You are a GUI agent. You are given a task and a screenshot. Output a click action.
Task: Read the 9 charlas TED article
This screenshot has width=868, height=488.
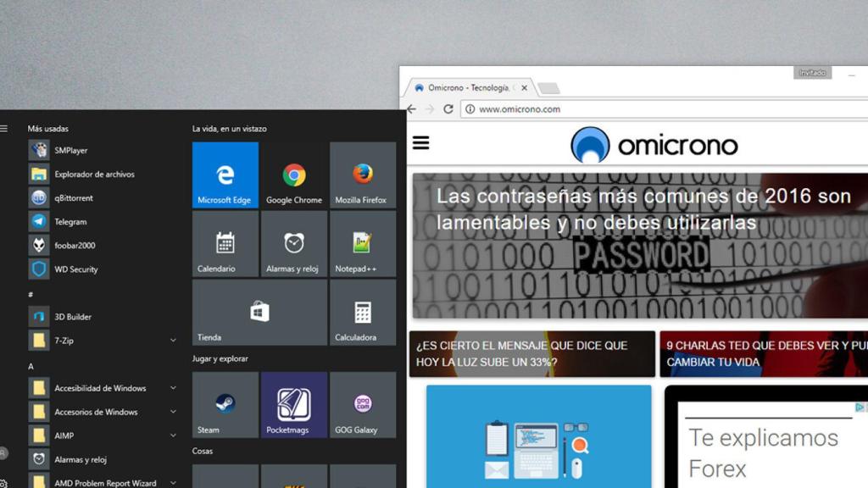pyautogui.click(x=763, y=352)
